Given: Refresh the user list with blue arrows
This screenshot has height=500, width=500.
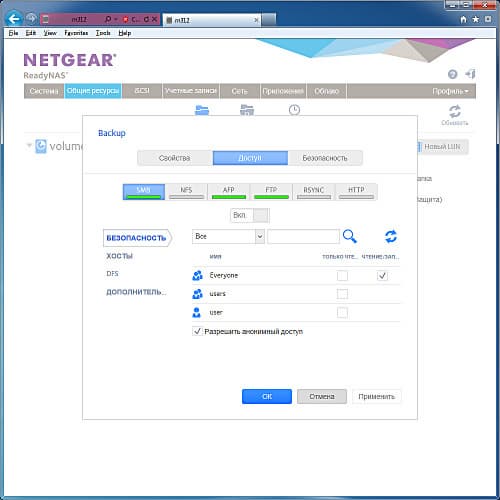Looking at the screenshot, I should 391,236.
